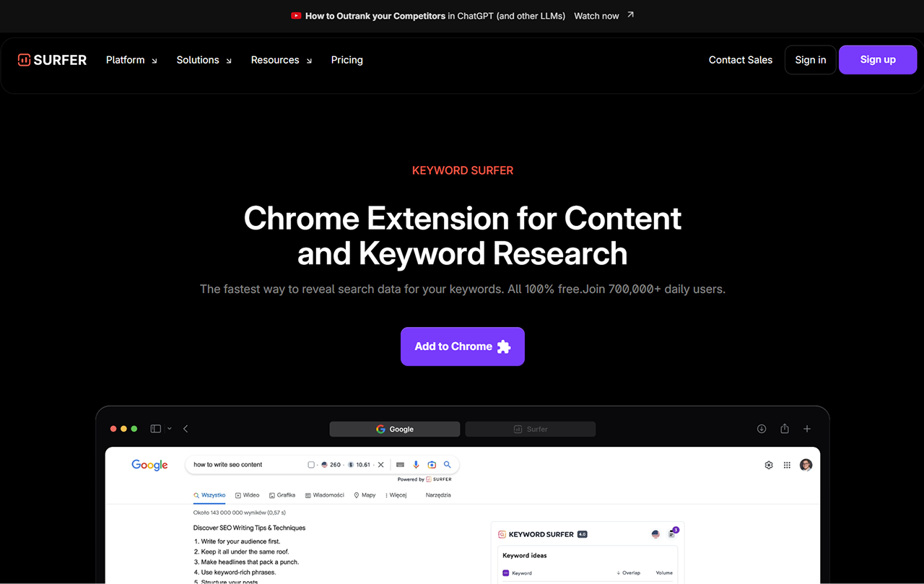Open the Pricing page from the navbar
Viewport: 924px width, 584px height.
coord(347,60)
